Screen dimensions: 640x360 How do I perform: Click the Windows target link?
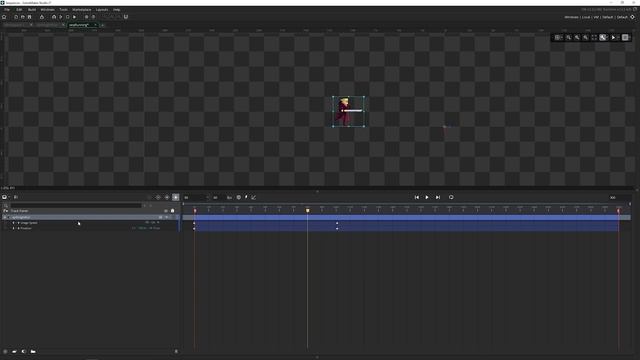[571, 17]
